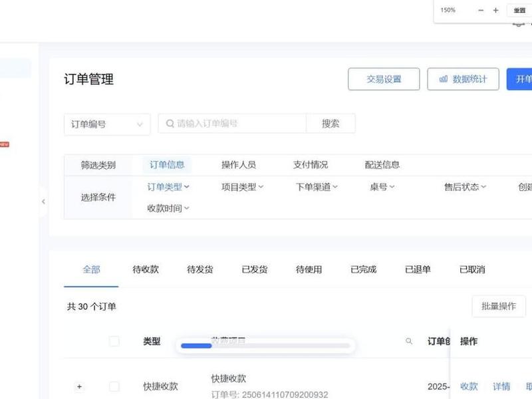Open 详情 for the 快捷收款 order
Image resolution: width=532 pixels, height=399 pixels.
pos(501,386)
